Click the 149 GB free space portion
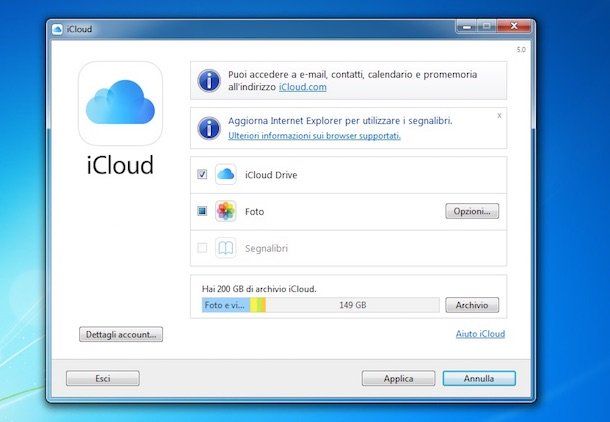The height and width of the screenshot is (422, 610). click(352, 305)
